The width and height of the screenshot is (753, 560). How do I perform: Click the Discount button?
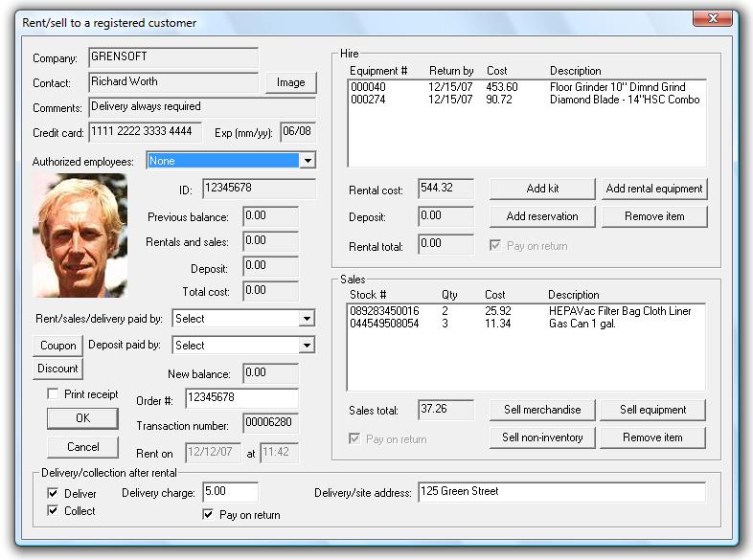[58, 369]
